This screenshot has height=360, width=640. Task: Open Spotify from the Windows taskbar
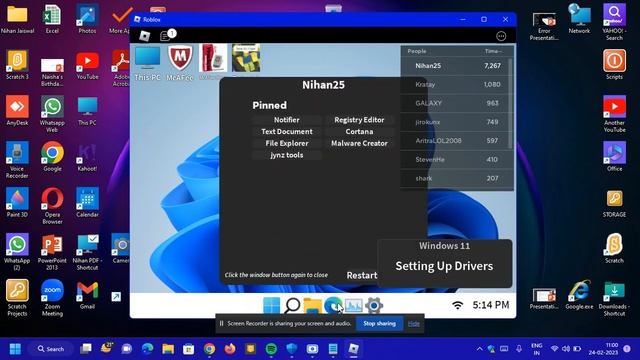click(x=271, y=349)
